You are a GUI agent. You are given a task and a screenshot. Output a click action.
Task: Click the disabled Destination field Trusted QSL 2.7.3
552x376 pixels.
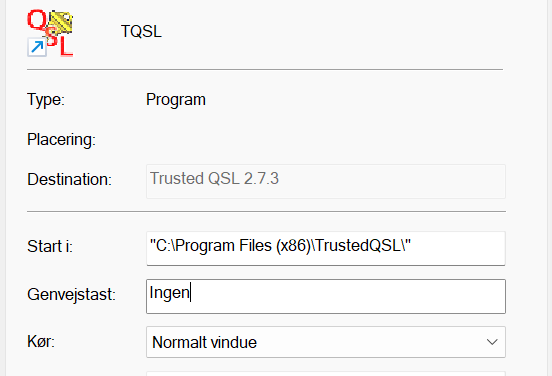pyautogui.click(x=326, y=181)
